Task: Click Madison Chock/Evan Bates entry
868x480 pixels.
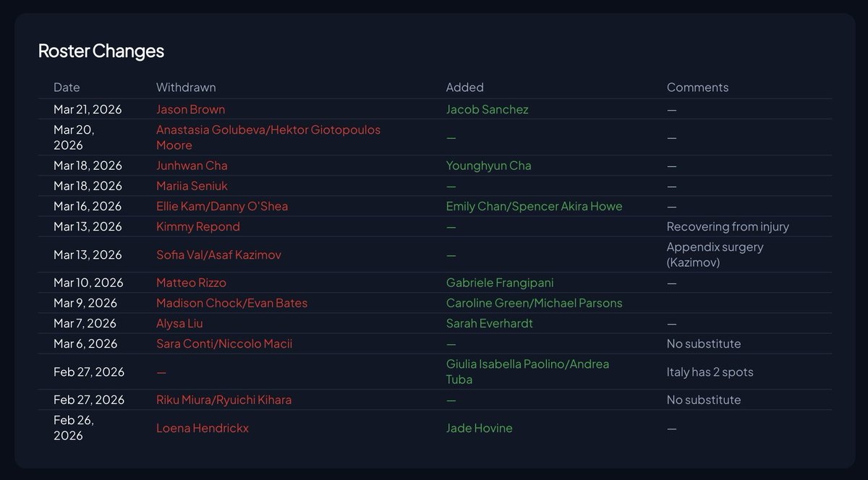Action: coord(231,303)
